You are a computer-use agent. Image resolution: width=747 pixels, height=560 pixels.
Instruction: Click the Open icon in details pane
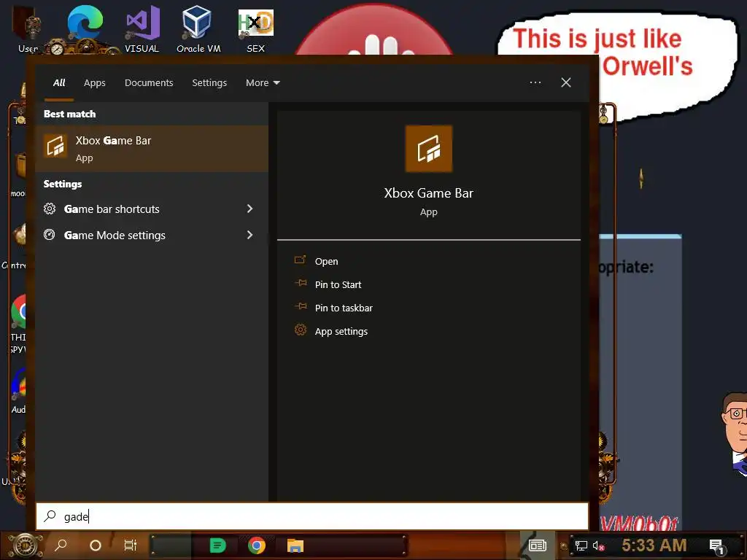click(x=300, y=260)
